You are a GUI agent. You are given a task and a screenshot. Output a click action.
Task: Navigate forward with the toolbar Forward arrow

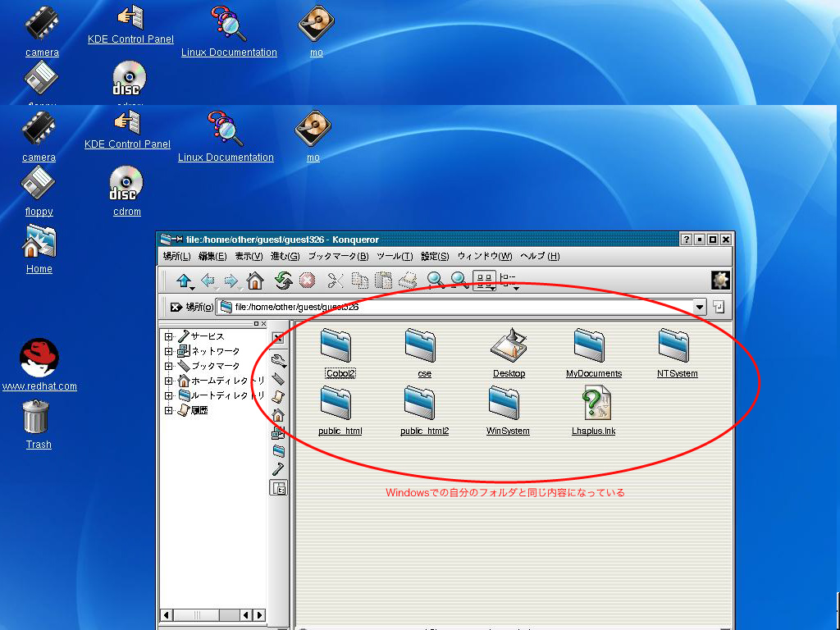(231, 281)
